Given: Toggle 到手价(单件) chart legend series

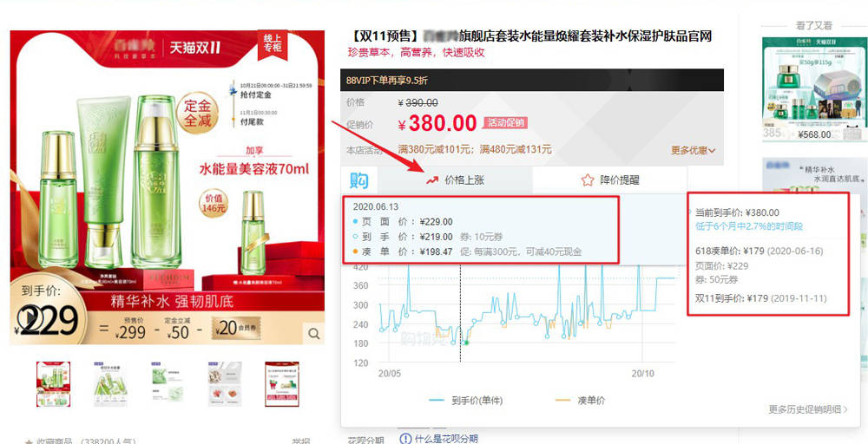Looking at the screenshot, I should tap(465, 401).
